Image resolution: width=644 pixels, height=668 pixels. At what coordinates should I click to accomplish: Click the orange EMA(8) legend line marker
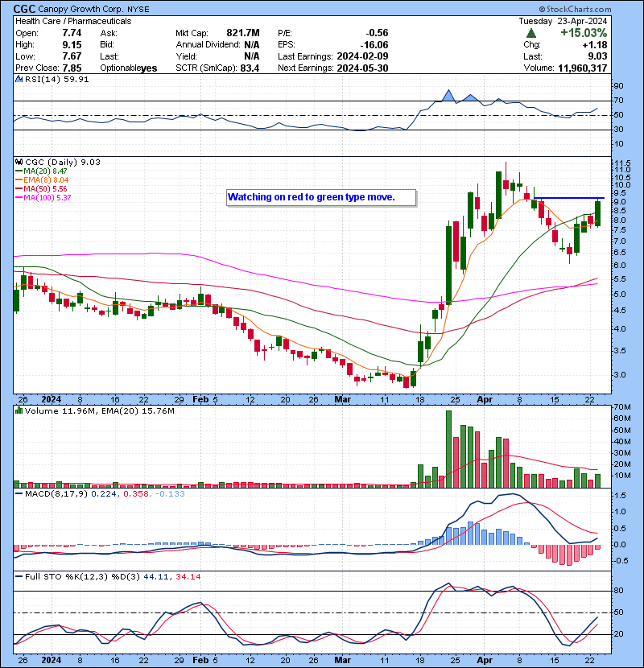(x=19, y=180)
